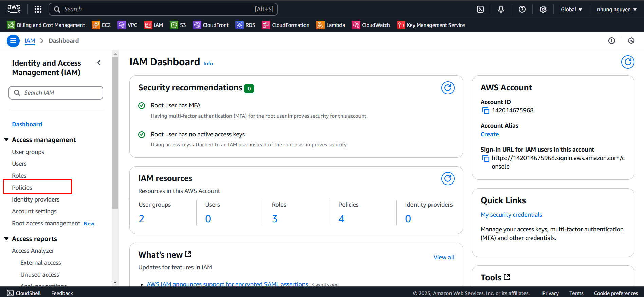Open the What's new heading link
The height and width of the screenshot is (297, 644).
click(x=165, y=255)
